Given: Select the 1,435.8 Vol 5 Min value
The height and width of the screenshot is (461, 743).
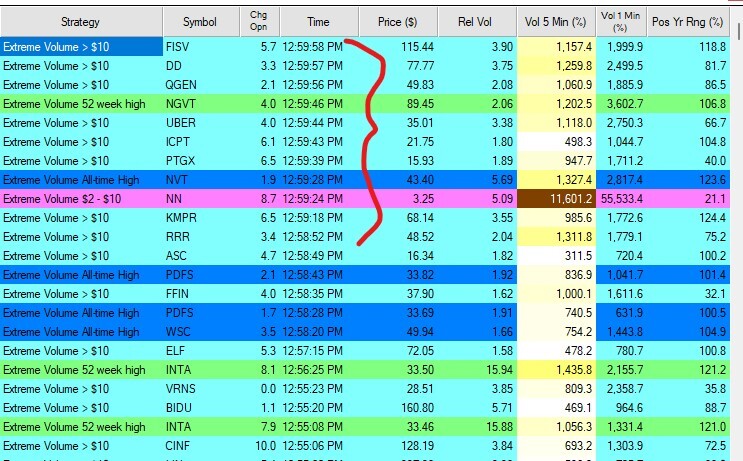Looking at the screenshot, I should point(574,370).
